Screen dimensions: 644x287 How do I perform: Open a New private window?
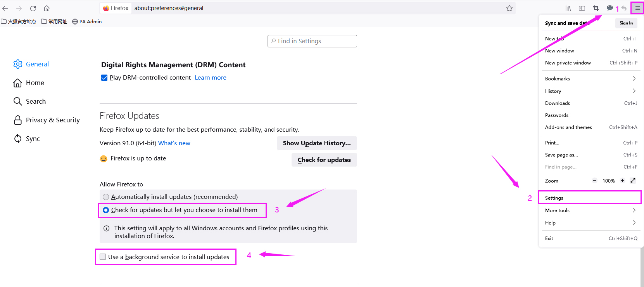[591, 63]
